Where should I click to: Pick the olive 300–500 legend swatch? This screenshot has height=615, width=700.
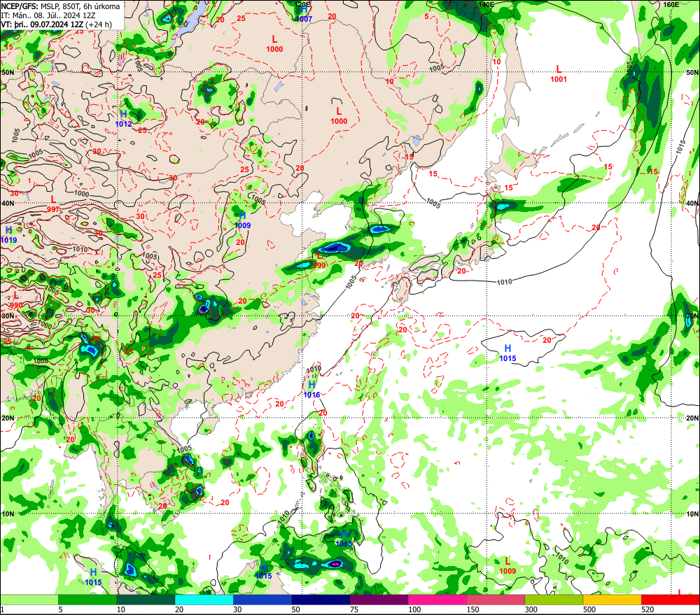click(x=554, y=600)
